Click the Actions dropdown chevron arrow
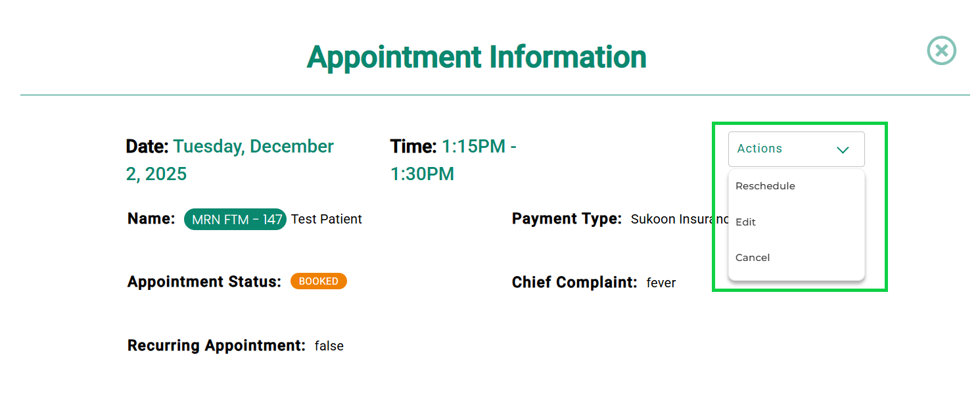 tap(843, 150)
